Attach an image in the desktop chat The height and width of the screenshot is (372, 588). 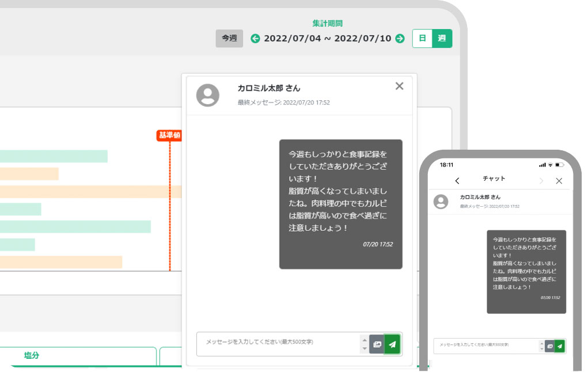tap(377, 344)
